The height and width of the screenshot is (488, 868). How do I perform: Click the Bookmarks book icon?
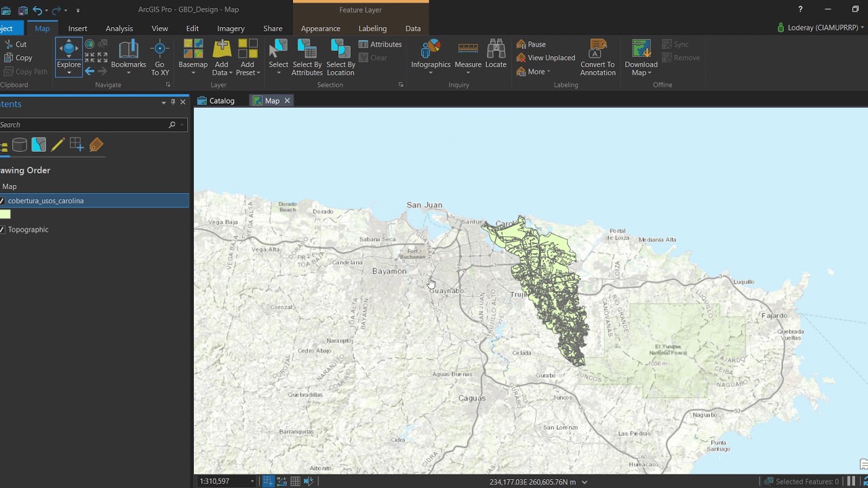click(128, 49)
